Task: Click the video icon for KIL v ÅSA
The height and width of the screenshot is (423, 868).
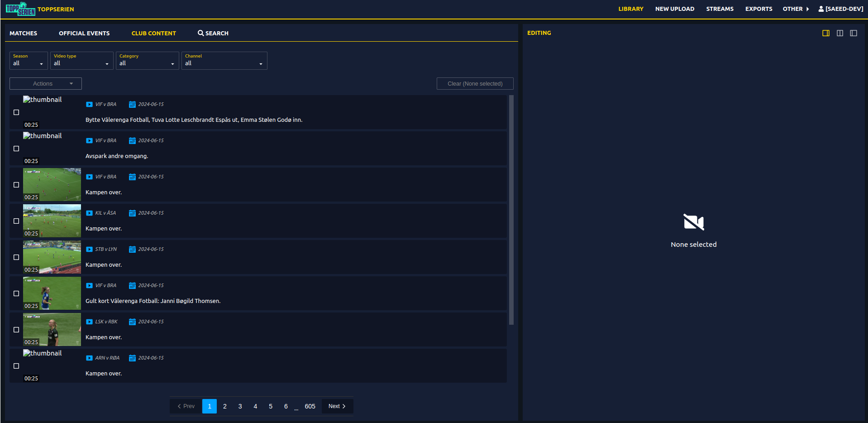Action: (89, 213)
